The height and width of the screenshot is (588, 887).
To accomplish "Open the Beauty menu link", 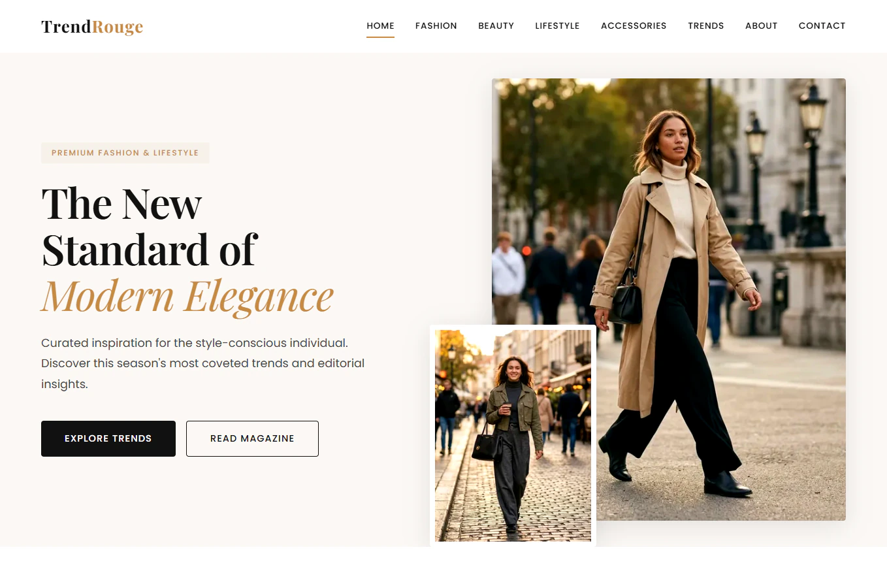I will [x=496, y=26].
